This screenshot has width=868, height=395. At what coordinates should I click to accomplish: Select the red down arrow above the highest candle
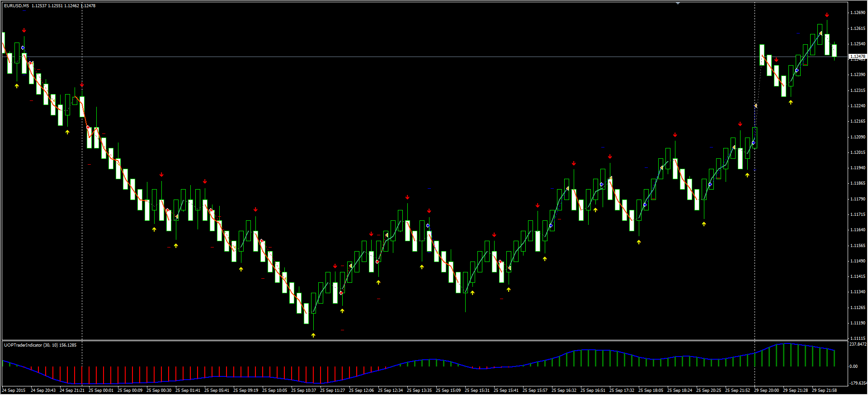click(x=827, y=15)
